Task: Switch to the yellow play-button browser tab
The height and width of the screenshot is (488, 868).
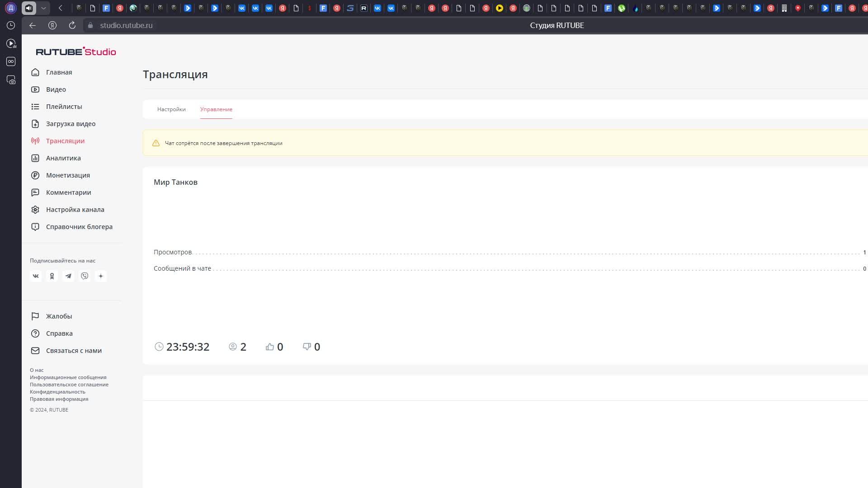Action: tap(500, 8)
